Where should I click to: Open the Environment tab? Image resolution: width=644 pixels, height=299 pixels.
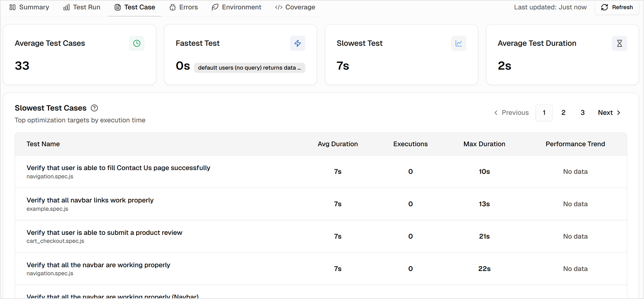tap(237, 7)
